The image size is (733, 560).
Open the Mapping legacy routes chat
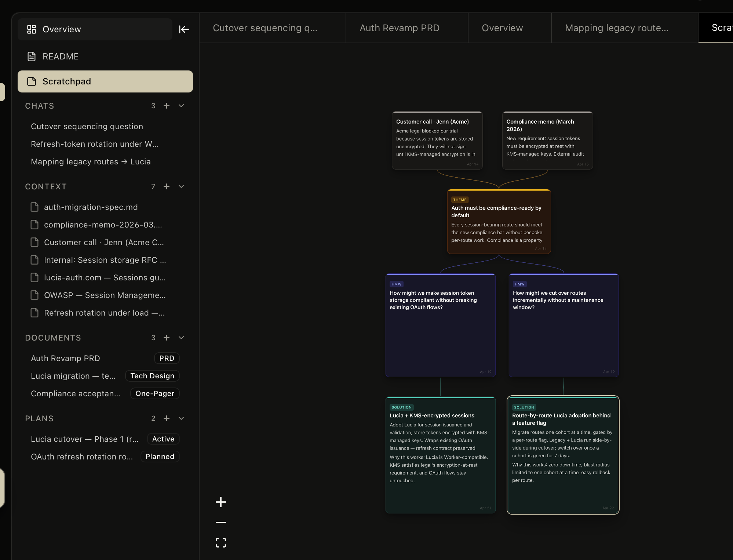point(90,161)
